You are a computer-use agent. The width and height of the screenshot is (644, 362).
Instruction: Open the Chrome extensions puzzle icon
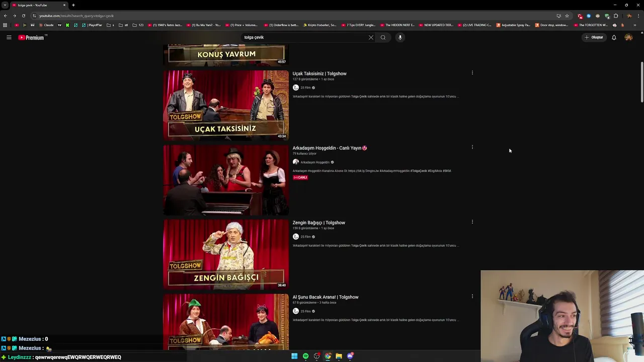(x=616, y=16)
